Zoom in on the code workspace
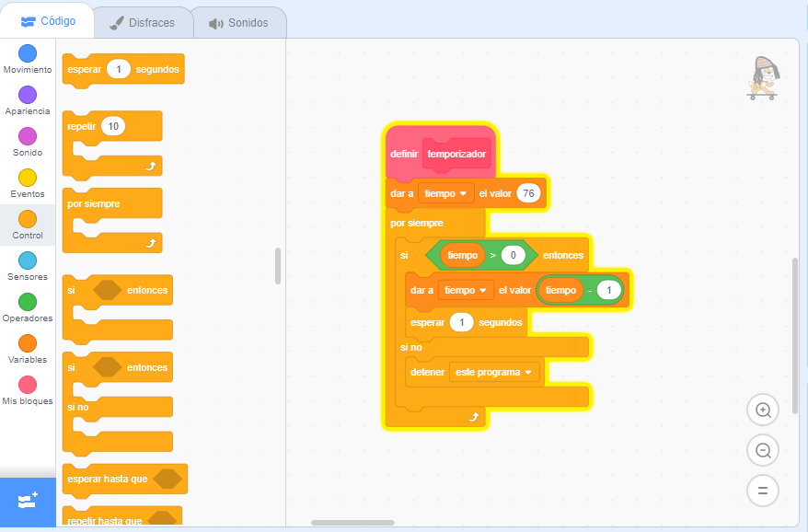 [762, 410]
